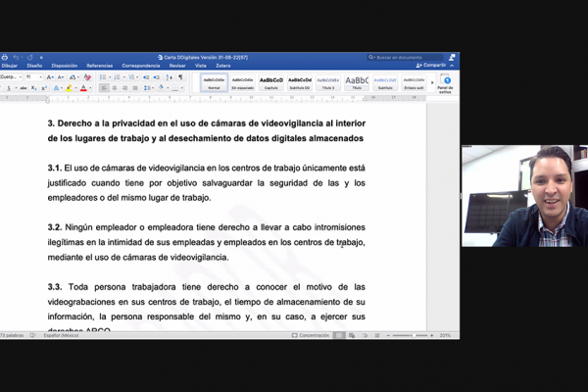588x392 pixels.
Task: Toggle superscript formatting
Action: (44, 88)
